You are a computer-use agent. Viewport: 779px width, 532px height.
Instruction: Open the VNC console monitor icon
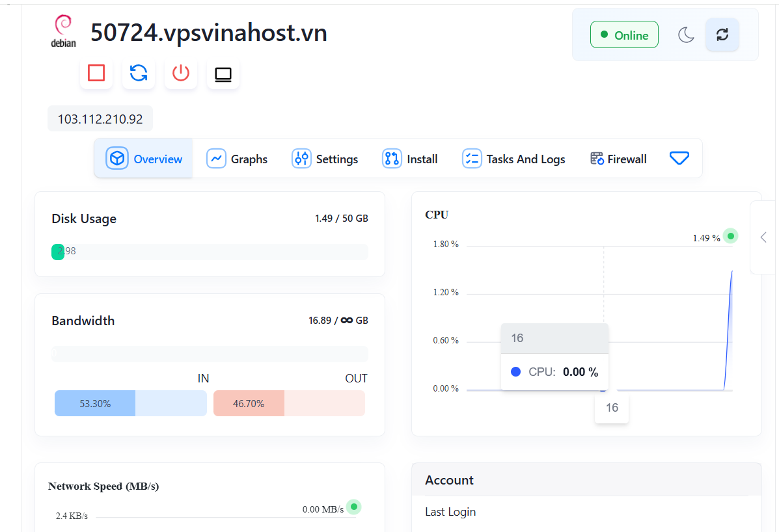pyautogui.click(x=223, y=73)
